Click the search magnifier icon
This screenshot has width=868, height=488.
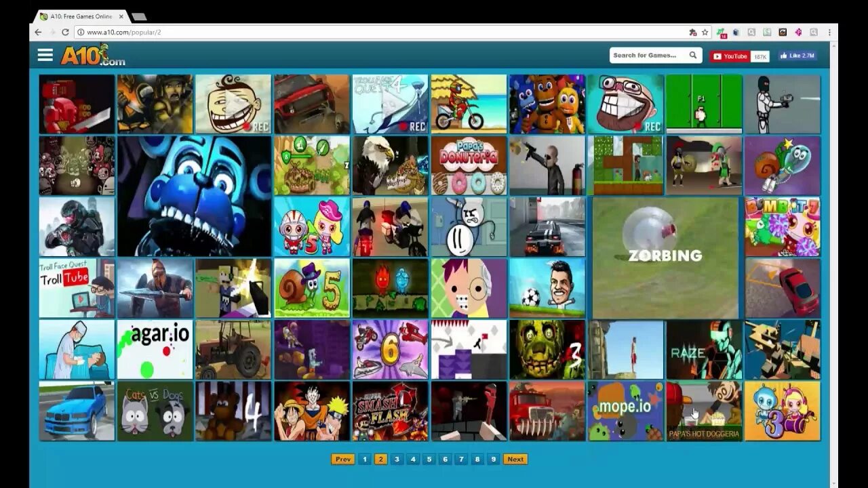pyautogui.click(x=693, y=56)
